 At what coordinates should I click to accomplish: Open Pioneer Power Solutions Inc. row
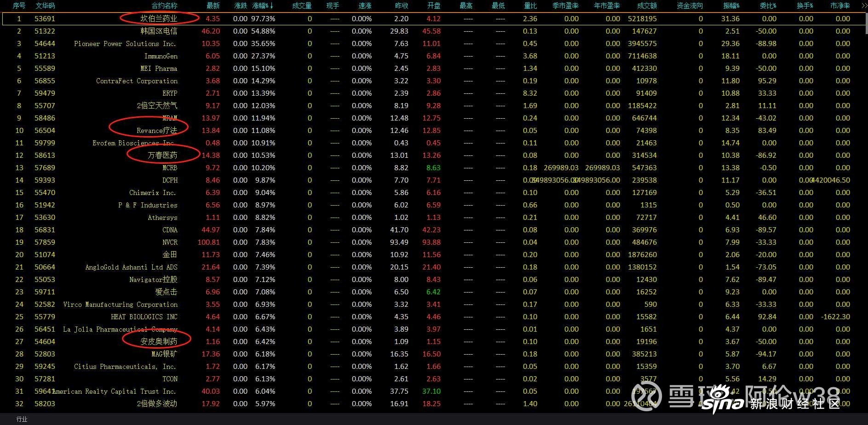click(434, 44)
